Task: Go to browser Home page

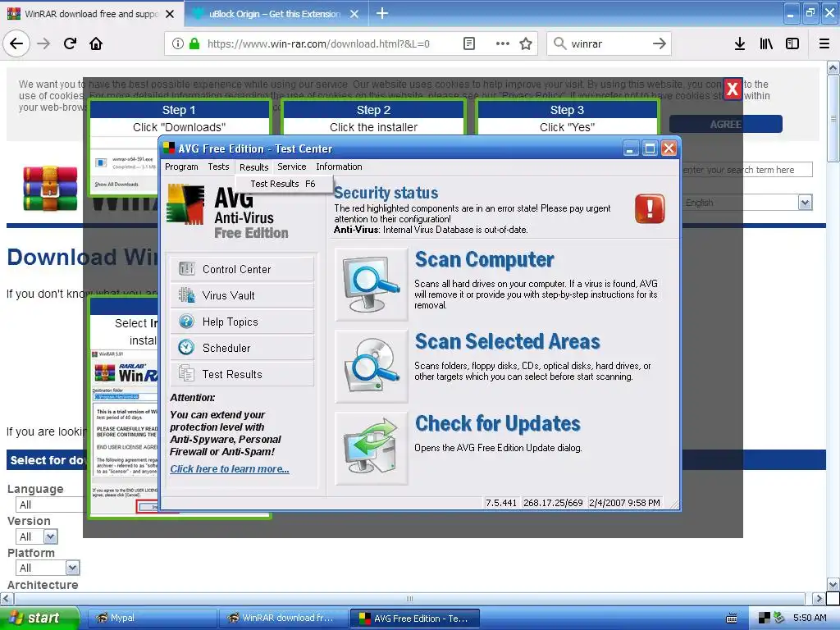Action: pyautogui.click(x=96, y=43)
